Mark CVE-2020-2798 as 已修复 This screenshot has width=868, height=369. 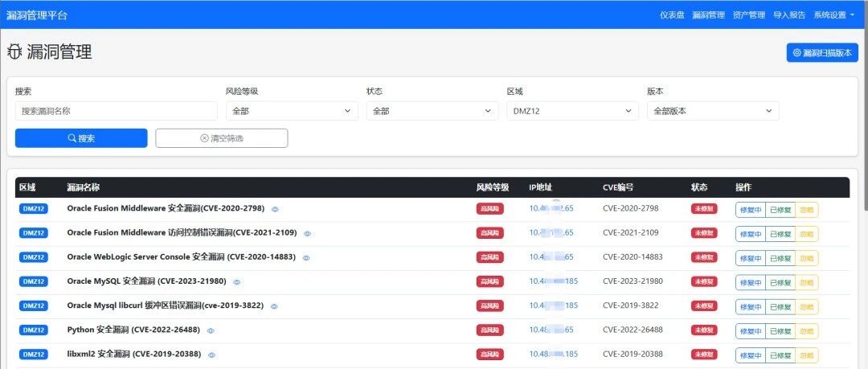point(780,210)
